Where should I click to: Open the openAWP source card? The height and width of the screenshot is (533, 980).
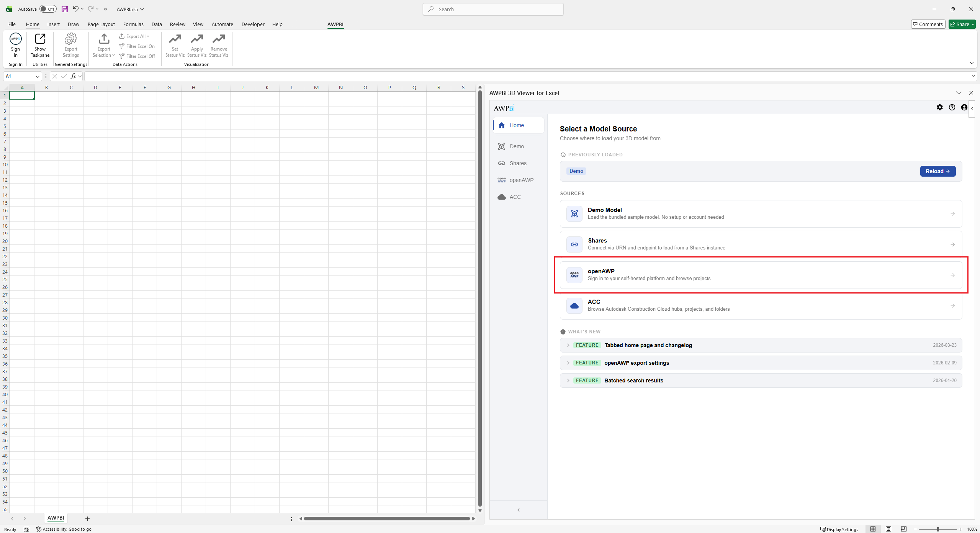(x=761, y=275)
